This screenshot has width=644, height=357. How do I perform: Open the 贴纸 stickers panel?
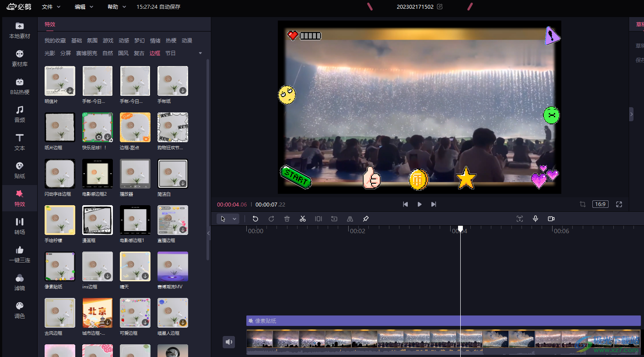(x=20, y=170)
